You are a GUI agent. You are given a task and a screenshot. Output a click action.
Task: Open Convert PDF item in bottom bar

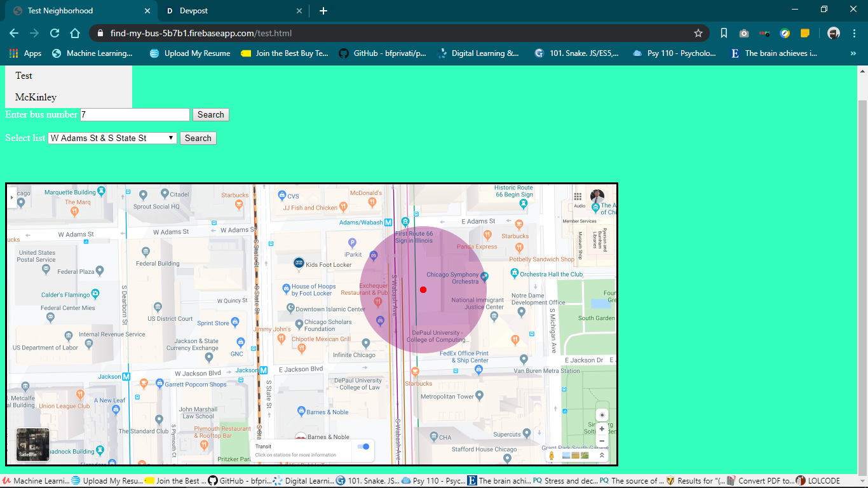point(761,481)
